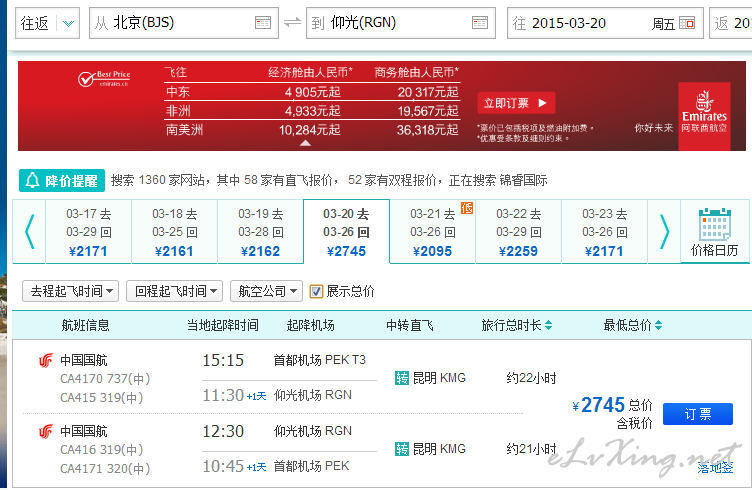Show earlier dates with left arrow
The height and width of the screenshot is (490, 752).
point(29,232)
